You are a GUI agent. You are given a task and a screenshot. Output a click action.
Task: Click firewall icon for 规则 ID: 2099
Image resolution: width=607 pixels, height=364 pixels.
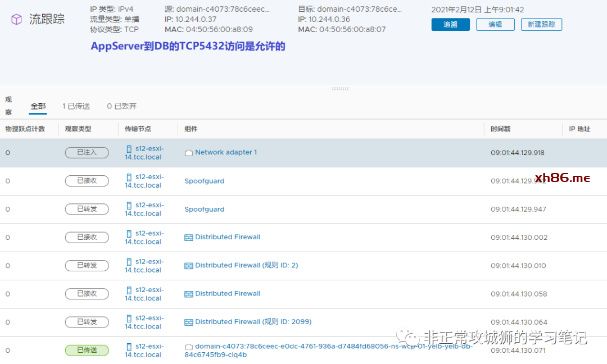(x=189, y=322)
